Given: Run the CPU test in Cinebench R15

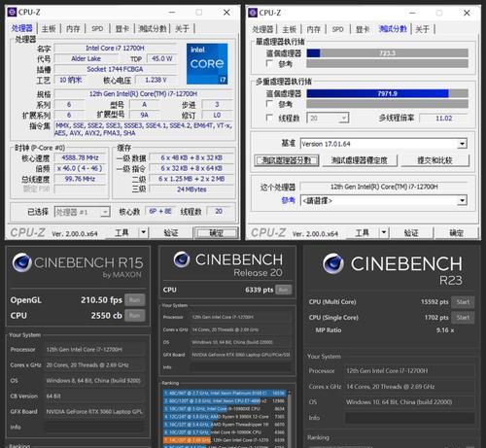Looking at the screenshot, I should pos(135,315).
